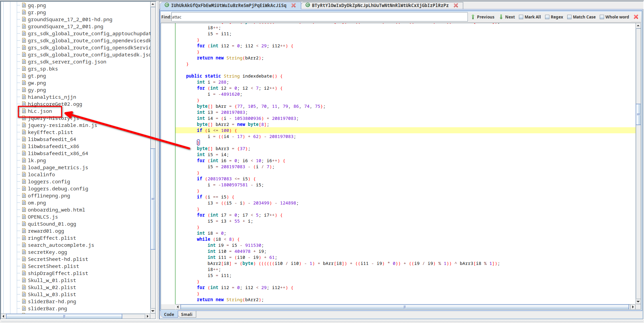Select jquery-resizable.min.js in the tree
This screenshot has width=644, height=323.
[62, 125]
